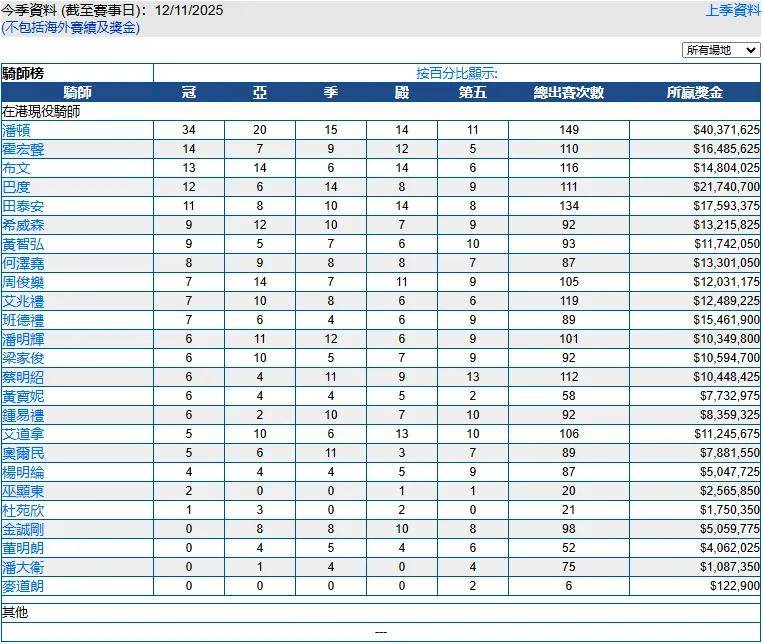
Task: View jockey 艾道拿 details
Action: (23, 434)
